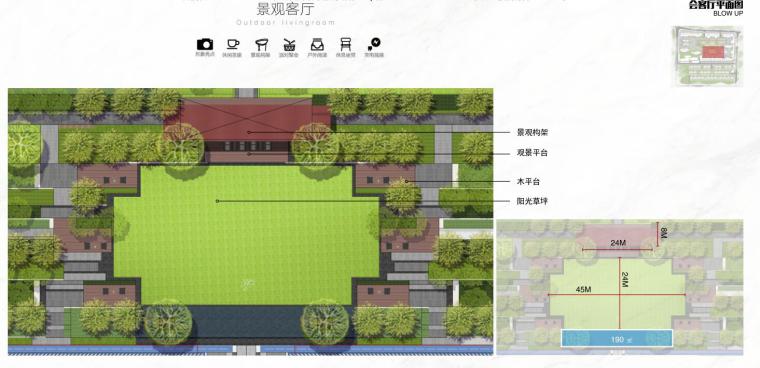
Task: Click the dark reflecting pool below the lawn
Action: tap(246, 324)
